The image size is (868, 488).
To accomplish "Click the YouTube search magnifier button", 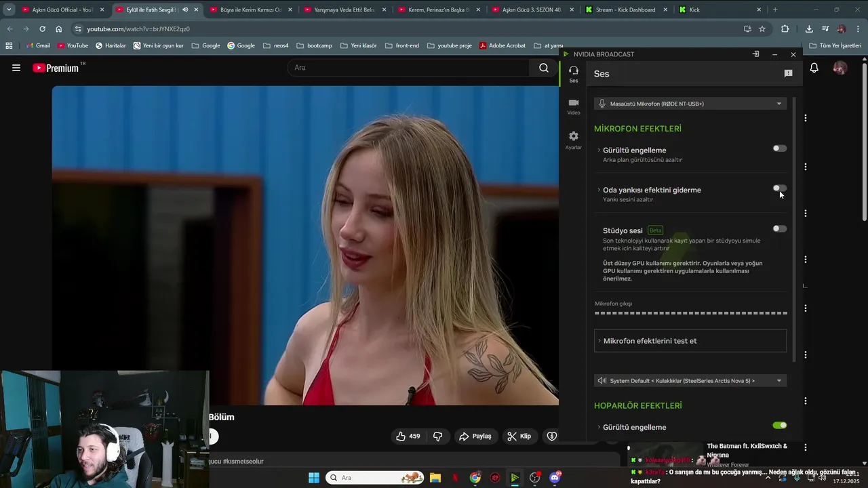I will (544, 68).
